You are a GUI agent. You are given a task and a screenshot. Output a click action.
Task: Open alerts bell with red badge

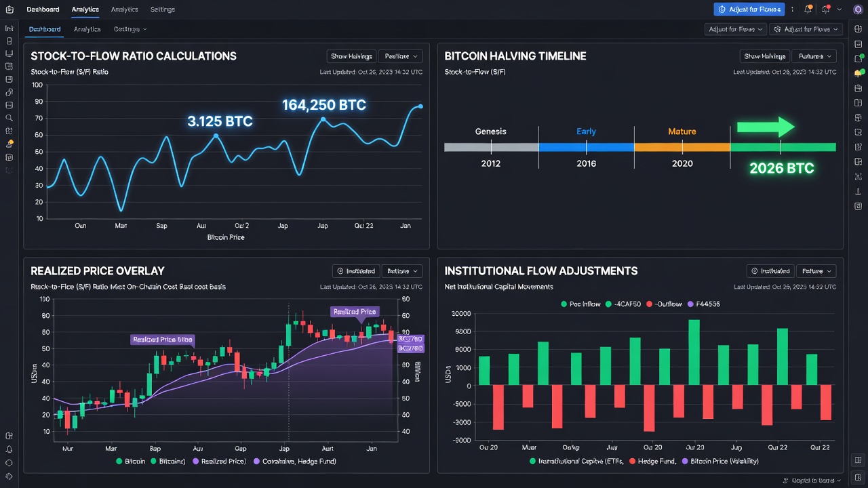(825, 9)
